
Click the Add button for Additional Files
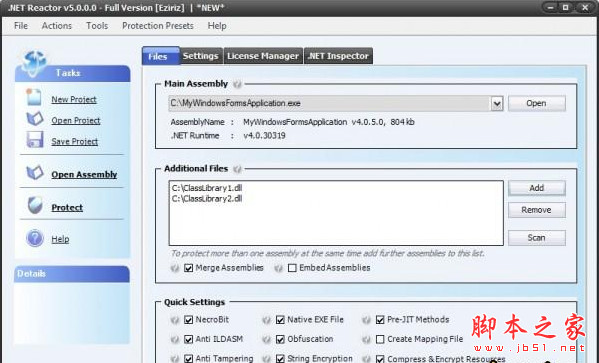[x=536, y=188]
